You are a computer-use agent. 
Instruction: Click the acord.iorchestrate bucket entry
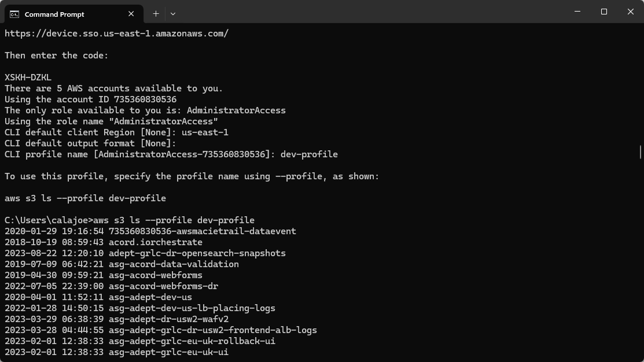(x=155, y=242)
